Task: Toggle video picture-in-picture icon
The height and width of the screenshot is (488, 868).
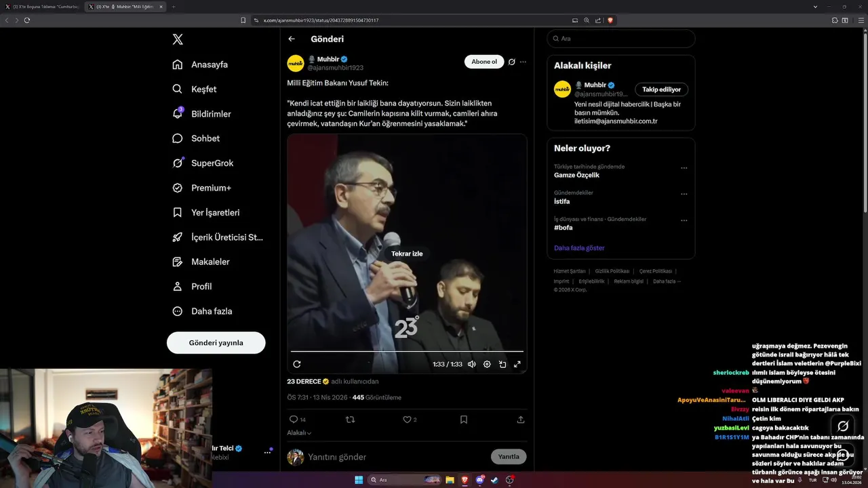Action: point(502,364)
